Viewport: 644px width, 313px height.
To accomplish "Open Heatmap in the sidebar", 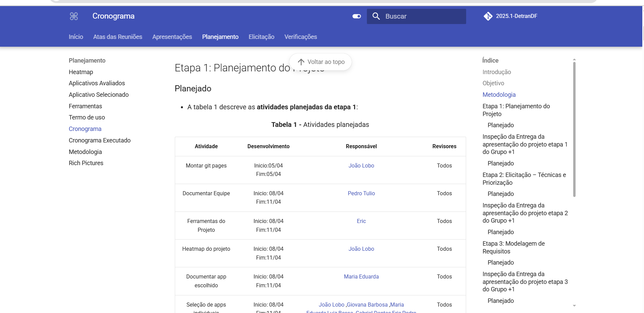I will click(x=81, y=72).
